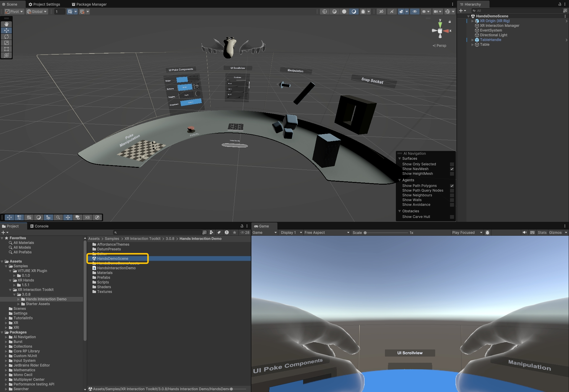The height and width of the screenshot is (392, 569).
Task: Uncheck Show NavMesh option
Action: pos(452,169)
